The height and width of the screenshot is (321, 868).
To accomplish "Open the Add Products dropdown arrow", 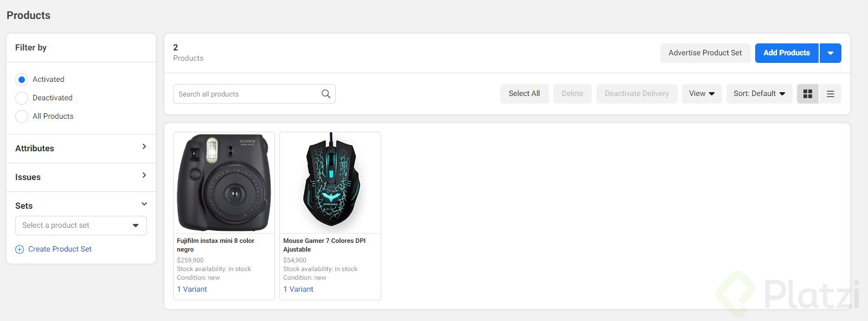I will tap(831, 53).
